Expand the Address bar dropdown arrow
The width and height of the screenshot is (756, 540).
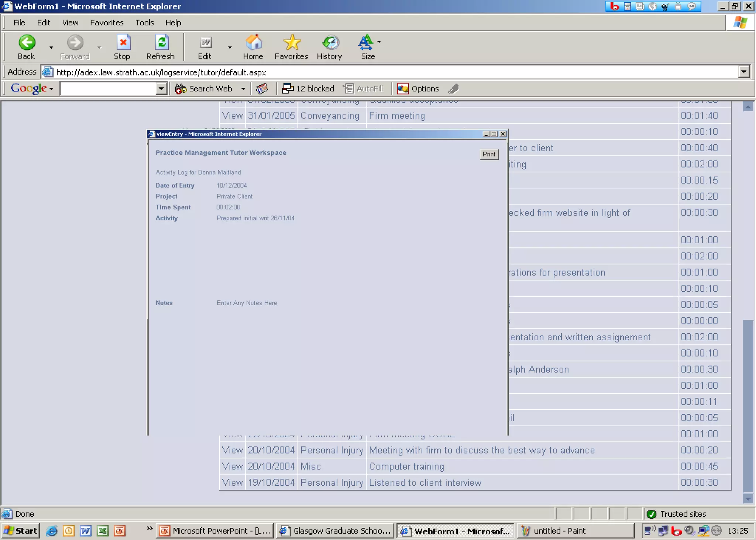(744, 72)
